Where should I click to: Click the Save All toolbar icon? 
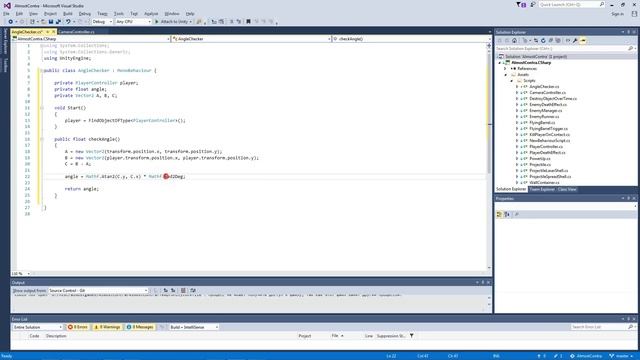[x=58, y=22]
